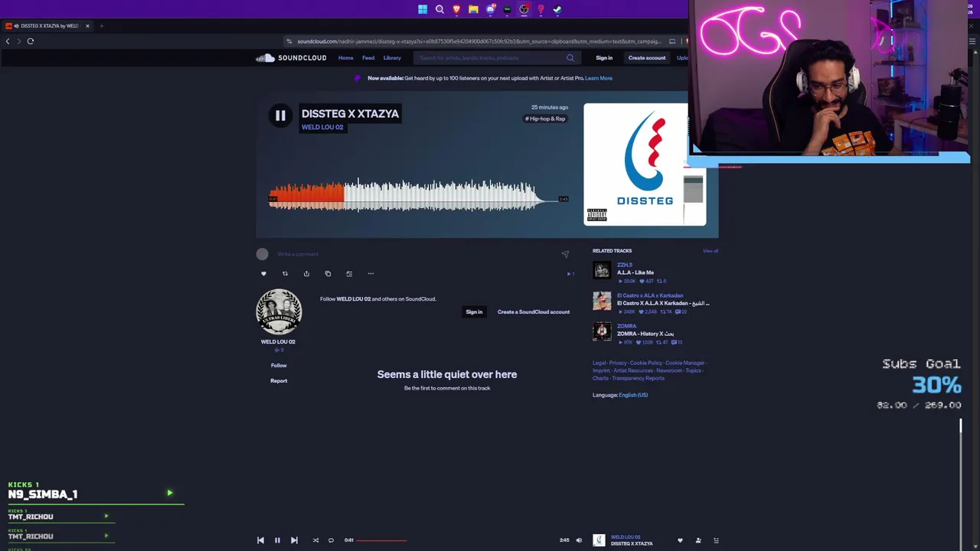980x551 pixels.
Task: Go to SoundCloud Home tab
Action: pyautogui.click(x=346, y=58)
